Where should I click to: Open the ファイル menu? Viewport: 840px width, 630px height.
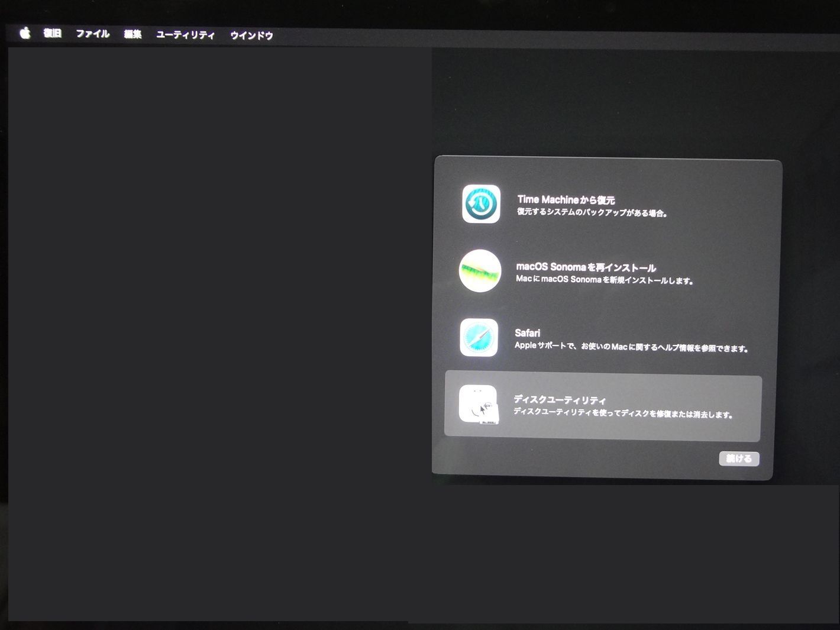(92, 34)
